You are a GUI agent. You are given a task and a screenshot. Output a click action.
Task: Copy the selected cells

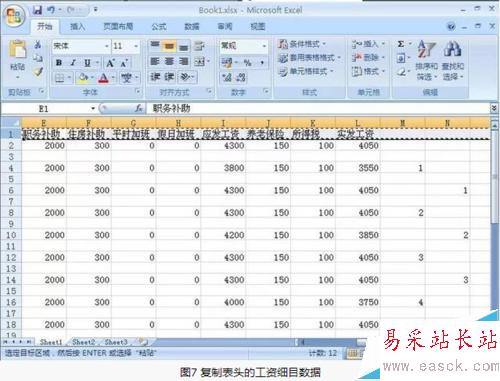pos(38,58)
